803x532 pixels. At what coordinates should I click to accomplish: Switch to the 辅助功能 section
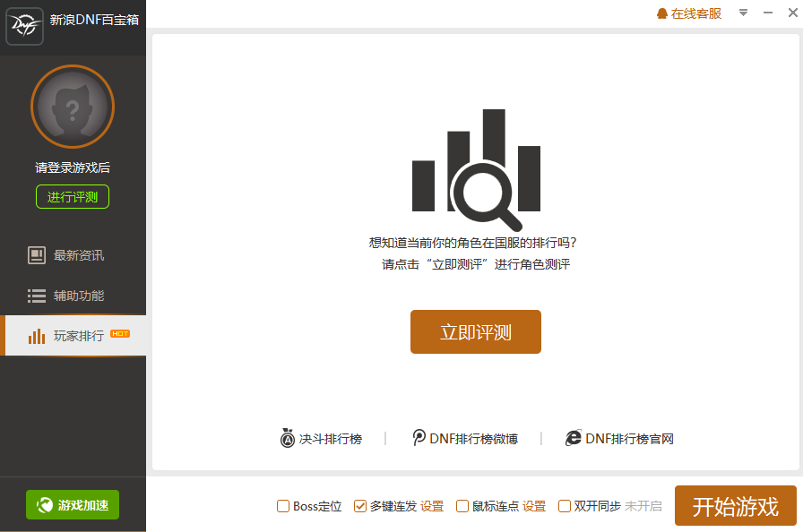pos(81,296)
